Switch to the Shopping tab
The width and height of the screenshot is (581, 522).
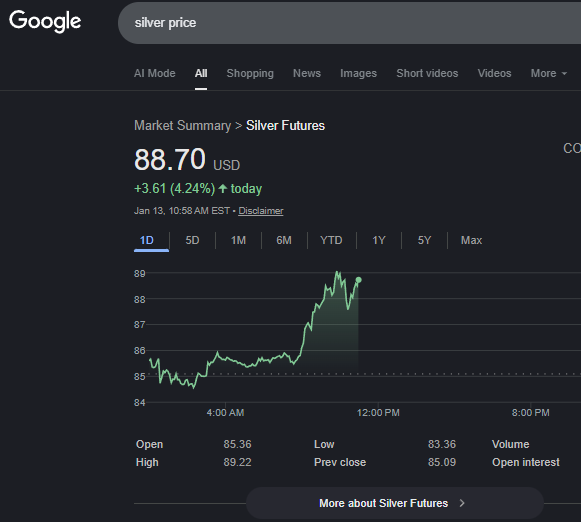(x=250, y=73)
